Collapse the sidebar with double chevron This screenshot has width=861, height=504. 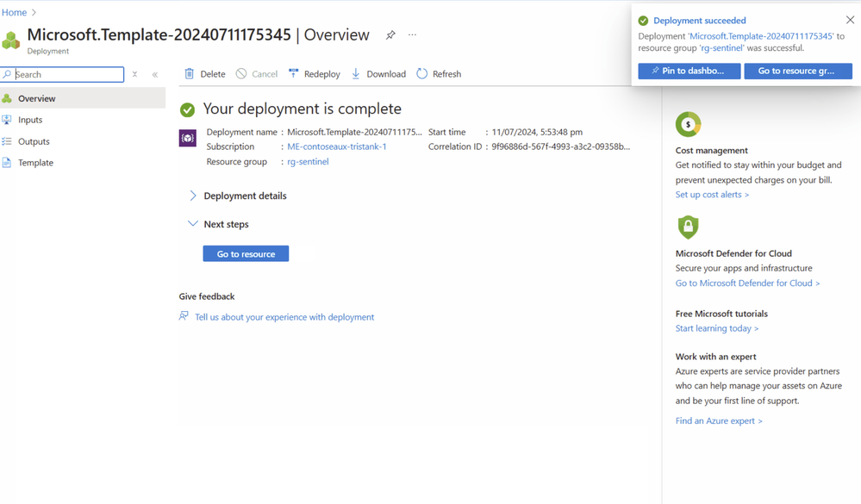(155, 75)
